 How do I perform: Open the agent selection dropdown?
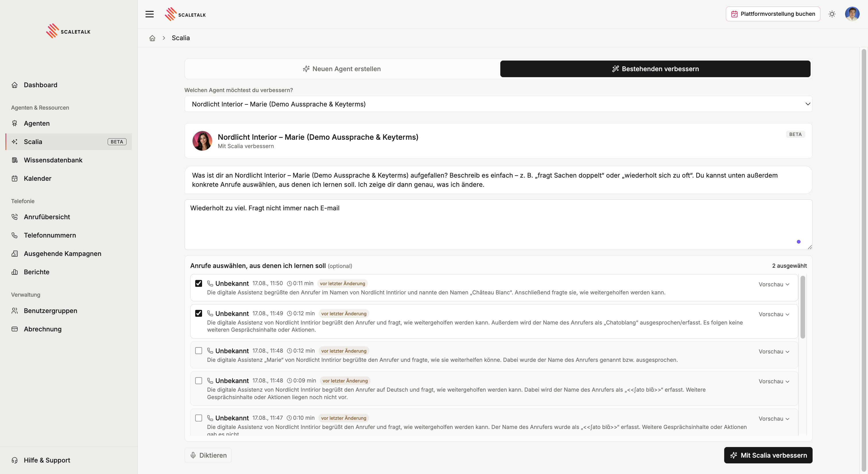tap(498, 104)
